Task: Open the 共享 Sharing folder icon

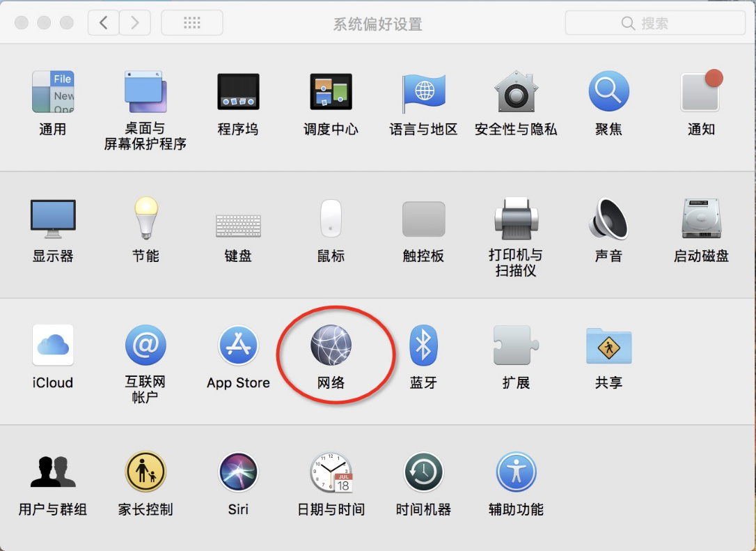Action: [x=608, y=346]
